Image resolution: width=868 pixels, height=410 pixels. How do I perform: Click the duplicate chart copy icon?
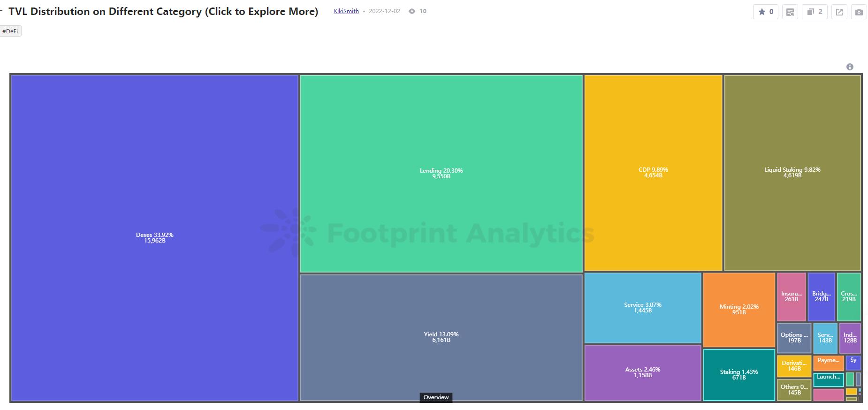coord(815,12)
